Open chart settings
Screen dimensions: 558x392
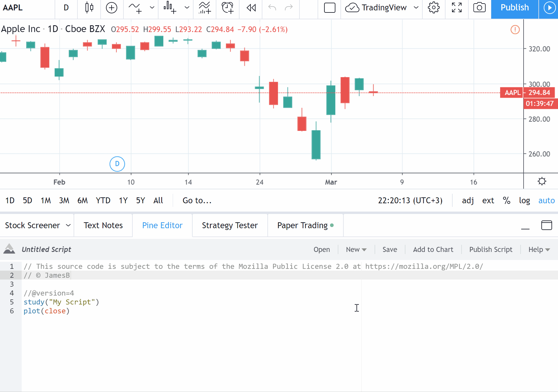(x=434, y=8)
